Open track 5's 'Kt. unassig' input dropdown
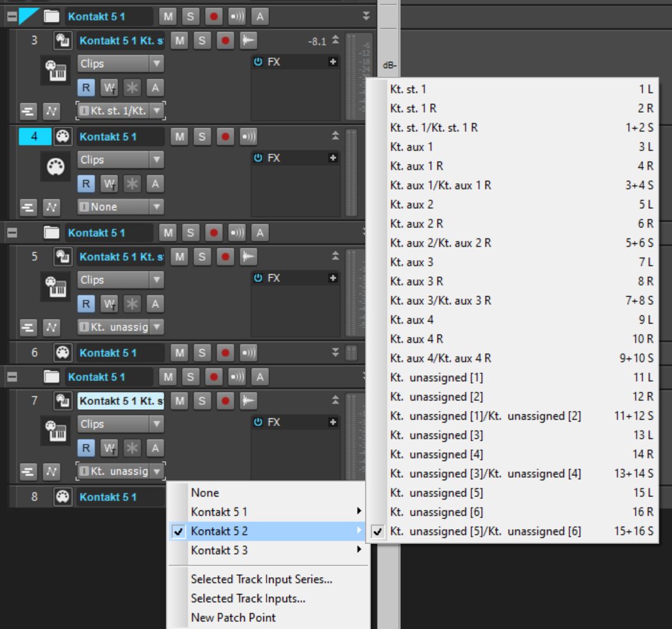 tap(120, 327)
